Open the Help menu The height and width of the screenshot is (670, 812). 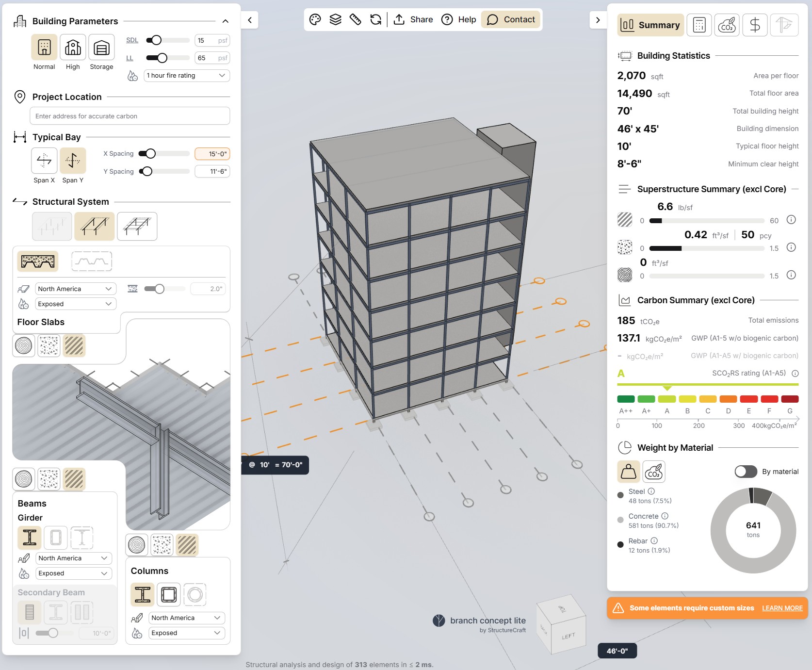click(x=459, y=19)
